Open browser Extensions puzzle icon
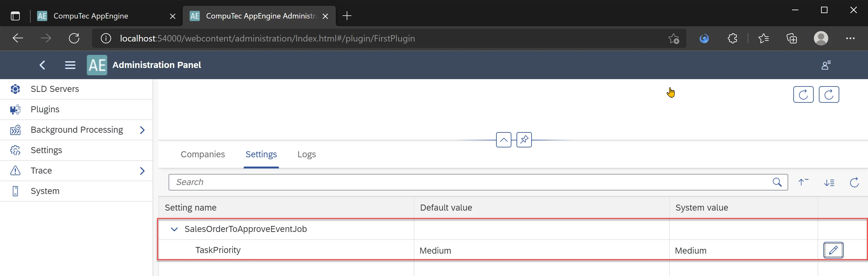The height and width of the screenshot is (276, 868). (x=732, y=38)
